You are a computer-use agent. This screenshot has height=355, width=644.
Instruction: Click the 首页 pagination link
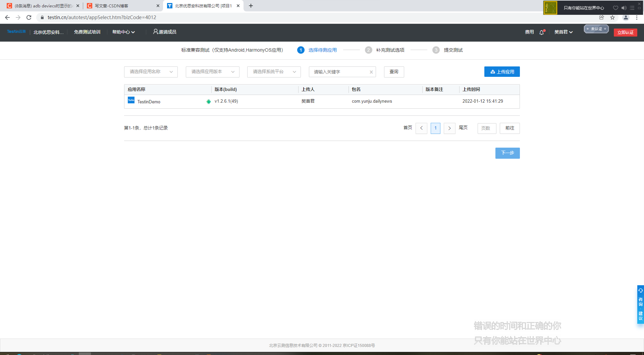pos(408,128)
